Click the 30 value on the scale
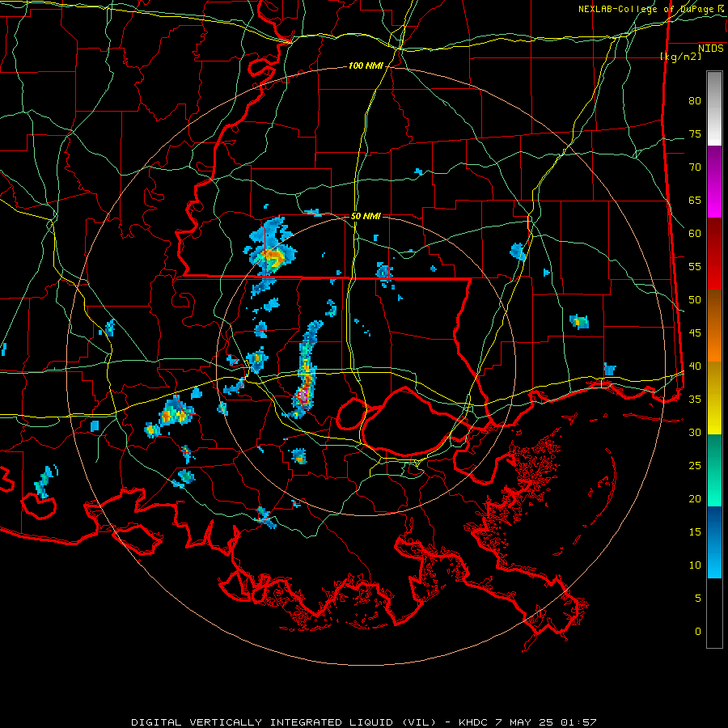This screenshot has height=728, width=728. 695,432
